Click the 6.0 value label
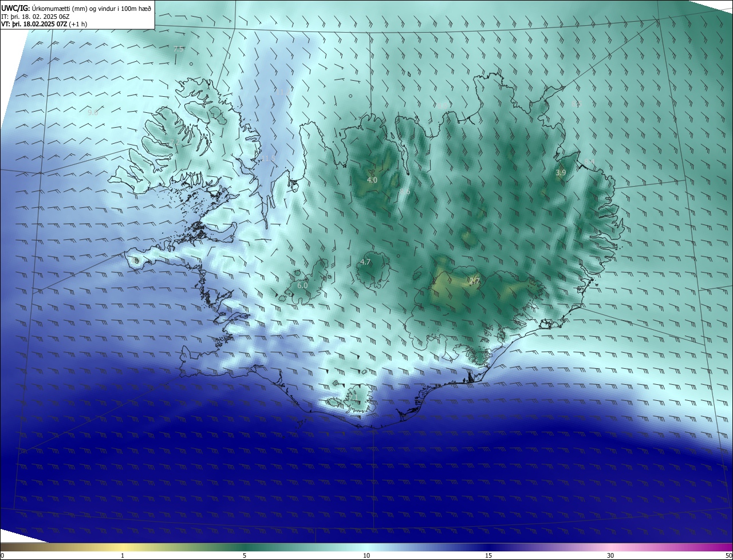Screen dimensions: 733x560 click(302, 285)
